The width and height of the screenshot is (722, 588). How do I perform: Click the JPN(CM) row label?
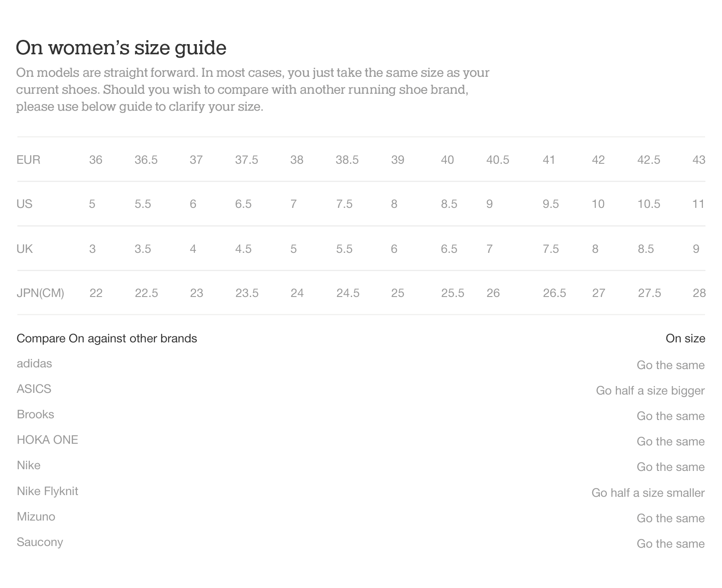coord(40,293)
